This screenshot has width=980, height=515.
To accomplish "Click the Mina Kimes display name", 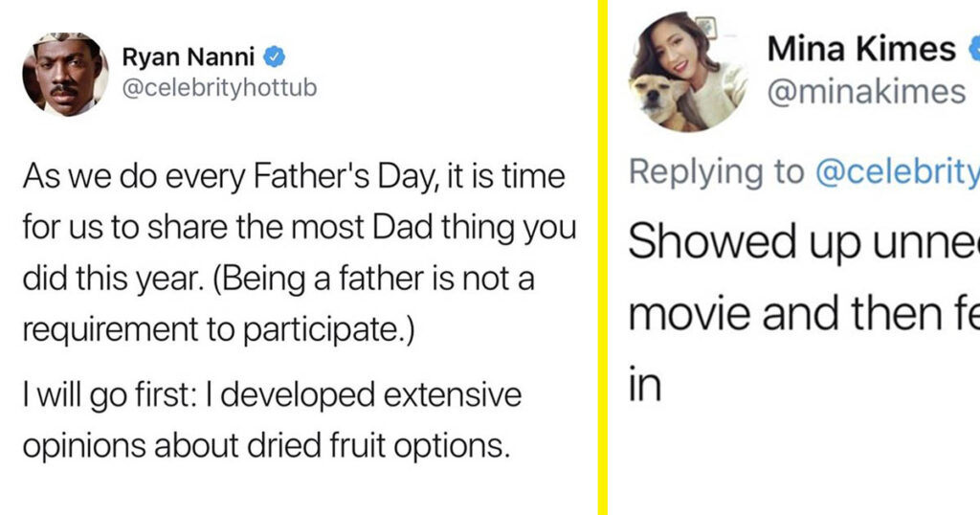I will [861, 49].
